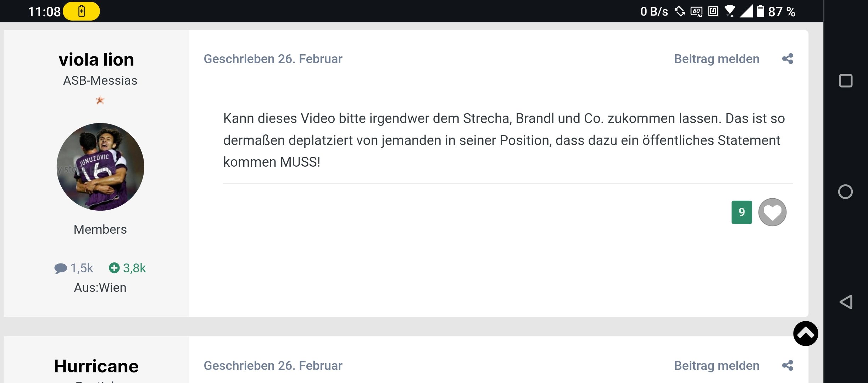This screenshot has width=868, height=383.
Task: Open viola lion's profile avatar picture
Action: tap(100, 167)
